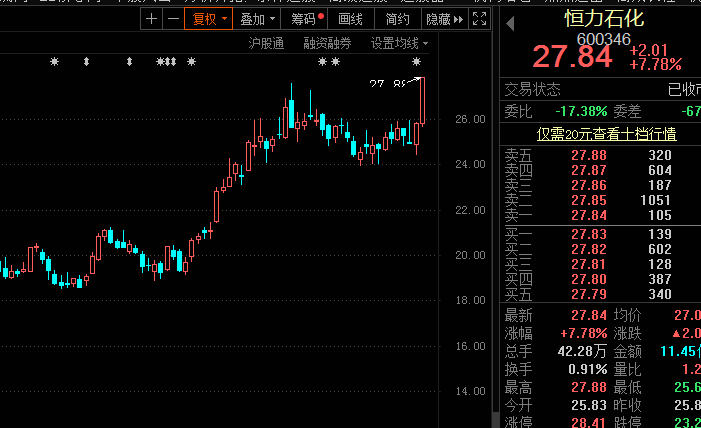Zoom out chart with minus icon
The width and height of the screenshot is (701, 428).
[173, 19]
